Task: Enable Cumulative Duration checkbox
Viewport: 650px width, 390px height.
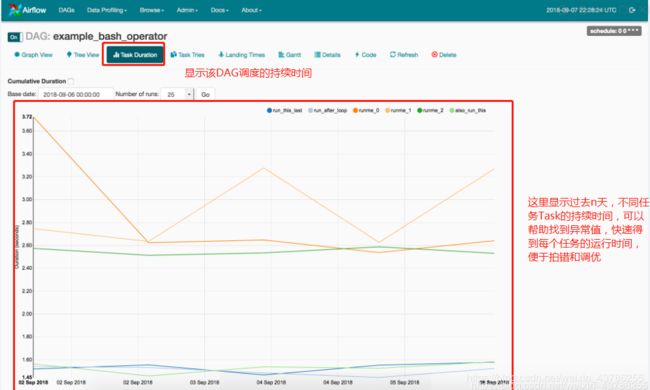Action: click(71, 81)
